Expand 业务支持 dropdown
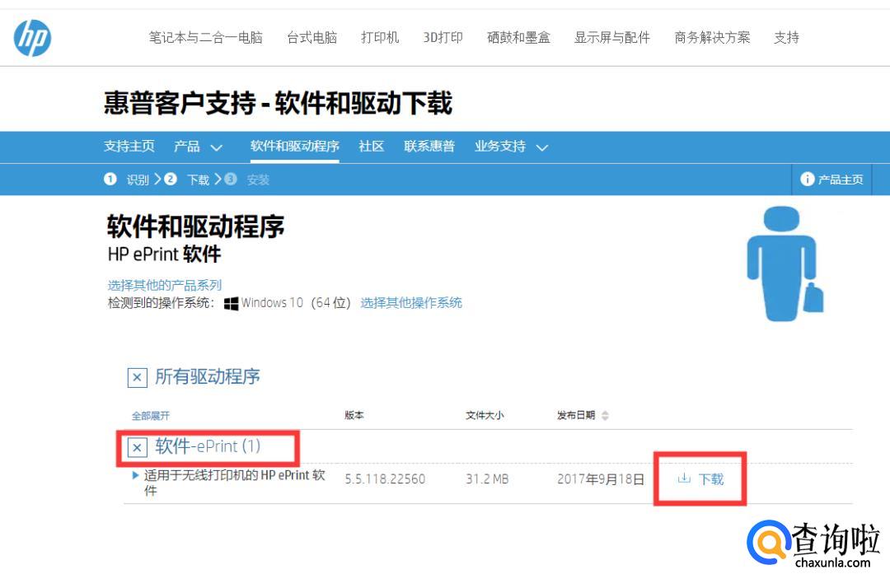The image size is (890, 588). click(512, 147)
